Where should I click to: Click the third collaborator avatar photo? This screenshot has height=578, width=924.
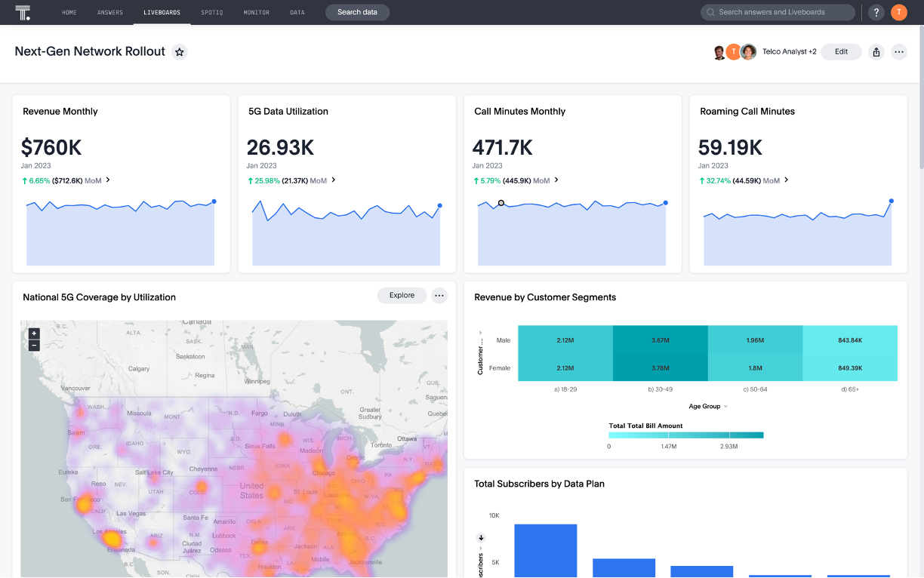[748, 52]
